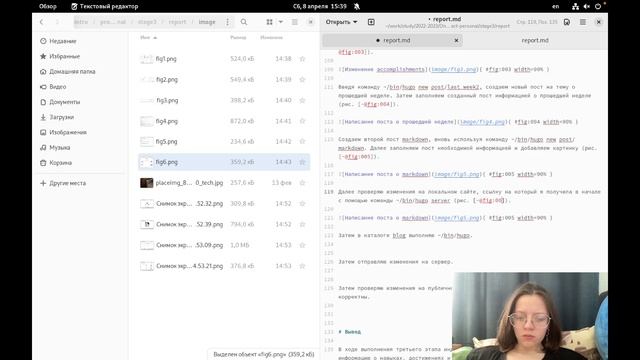
Task: Select file fig6.png
Action: [x=224, y=162]
